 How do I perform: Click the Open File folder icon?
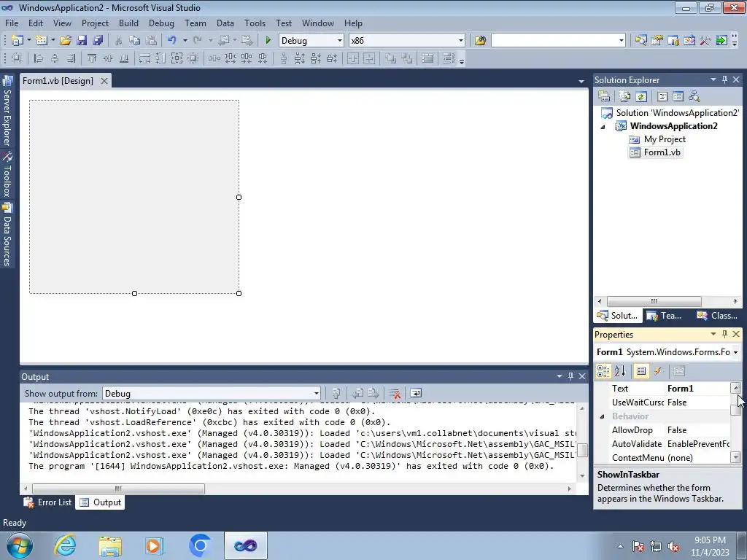tap(66, 41)
